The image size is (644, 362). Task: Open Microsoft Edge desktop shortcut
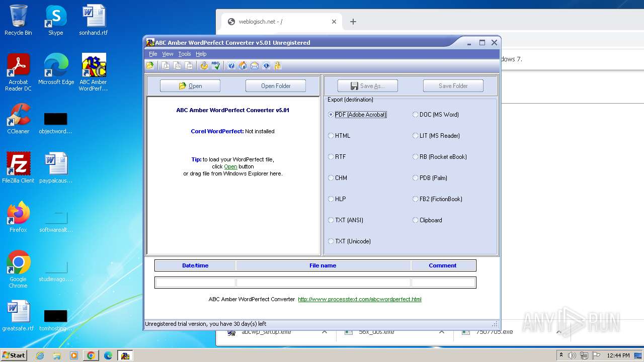point(56,69)
